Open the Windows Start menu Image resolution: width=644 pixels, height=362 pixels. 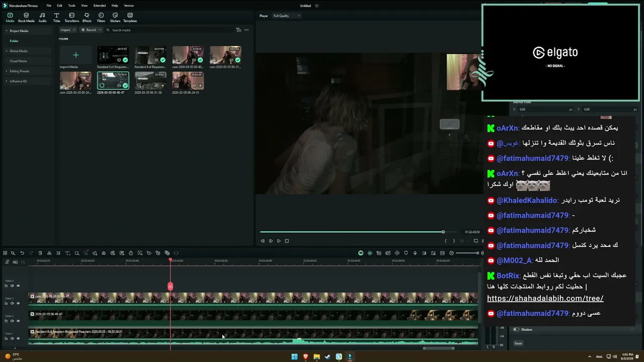(294, 356)
